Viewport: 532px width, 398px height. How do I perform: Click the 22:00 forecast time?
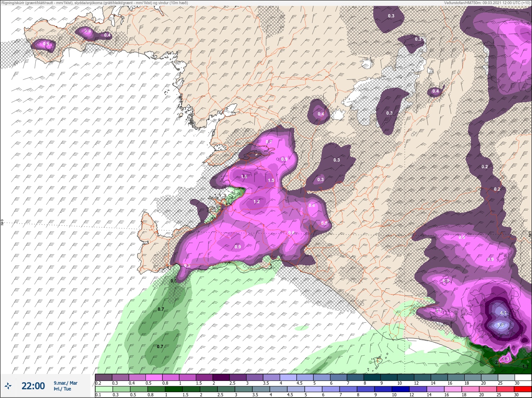tap(33, 386)
